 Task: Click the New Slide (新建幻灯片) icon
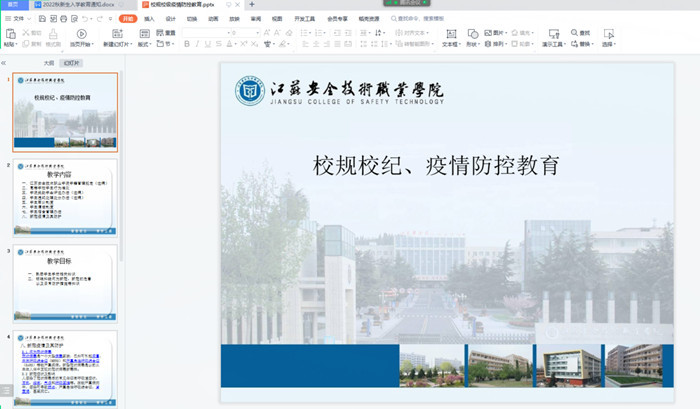coord(118,33)
